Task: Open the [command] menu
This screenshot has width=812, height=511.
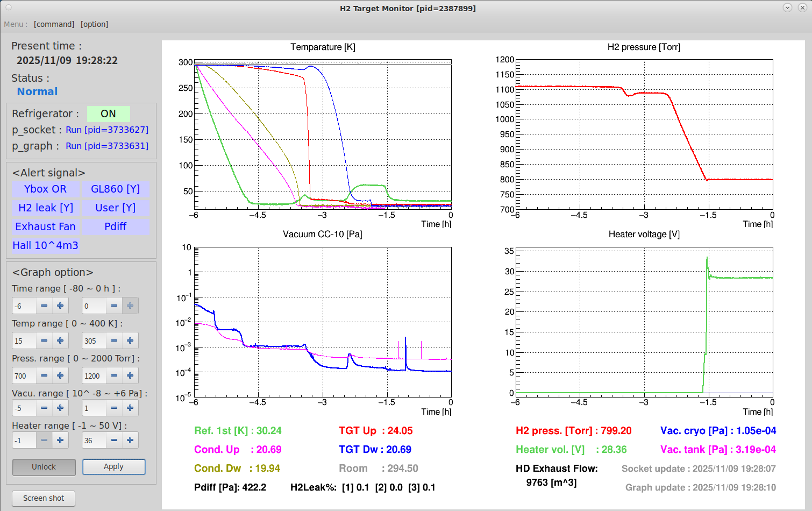Action: coord(54,24)
